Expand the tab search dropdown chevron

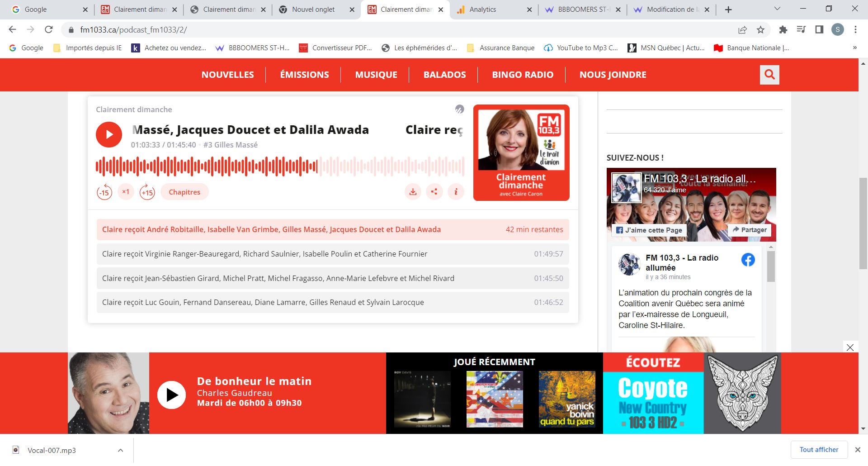(x=777, y=9)
